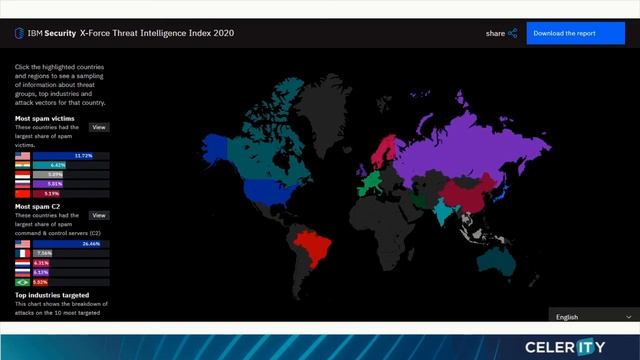The image size is (640, 360).
Task: Select Alaska on the world map
Action: [x=215, y=149]
